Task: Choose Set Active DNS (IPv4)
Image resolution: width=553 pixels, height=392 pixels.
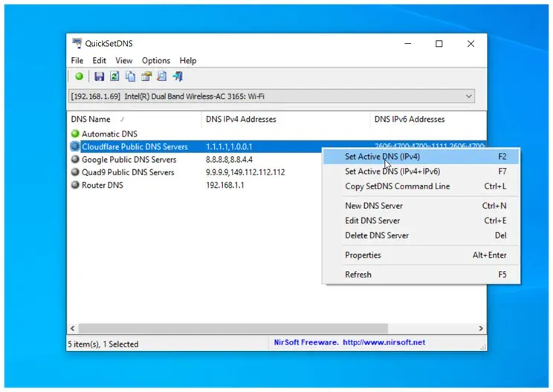Action: click(421, 157)
